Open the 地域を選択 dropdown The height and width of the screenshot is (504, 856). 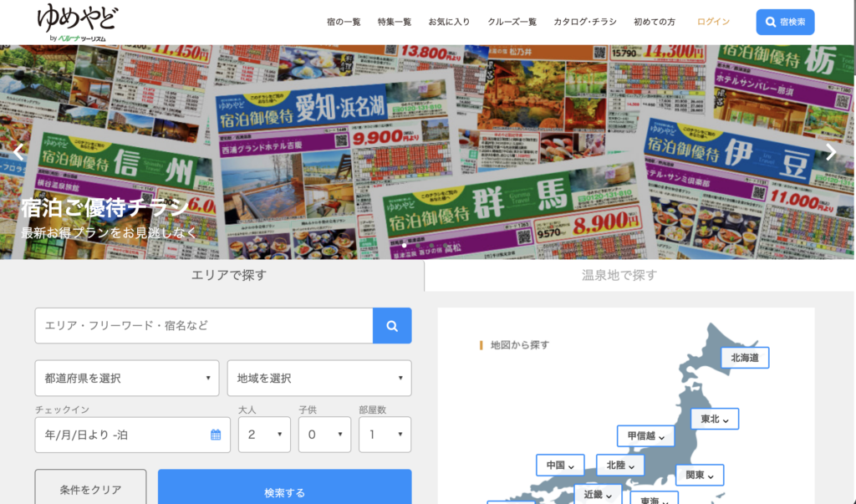tap(318, 378)
